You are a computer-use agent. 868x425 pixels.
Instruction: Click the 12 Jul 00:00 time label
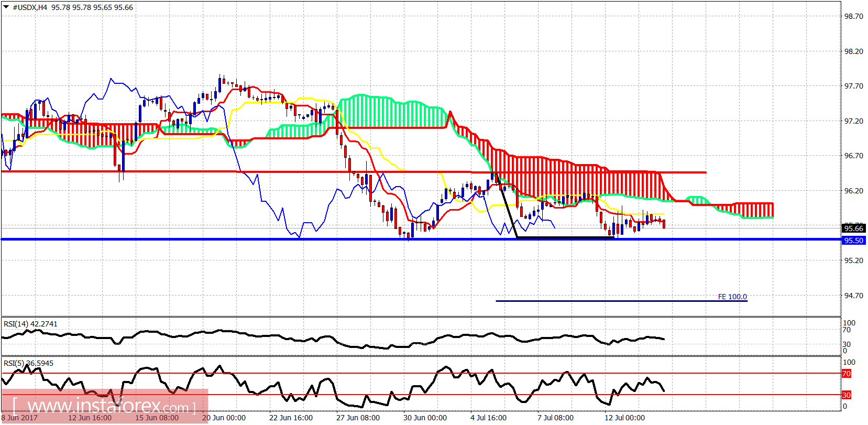click(x=624, y=418)
